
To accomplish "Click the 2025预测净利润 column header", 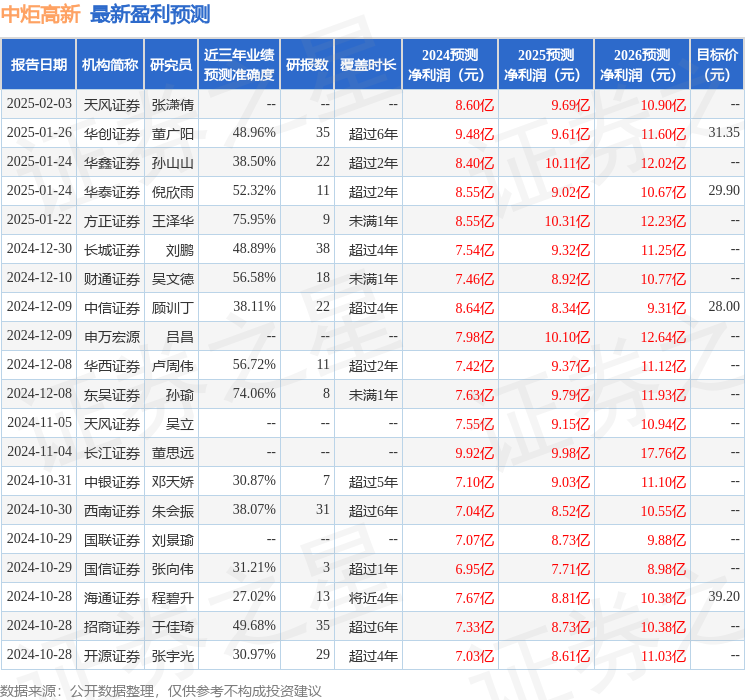I will tap(545, 65).
